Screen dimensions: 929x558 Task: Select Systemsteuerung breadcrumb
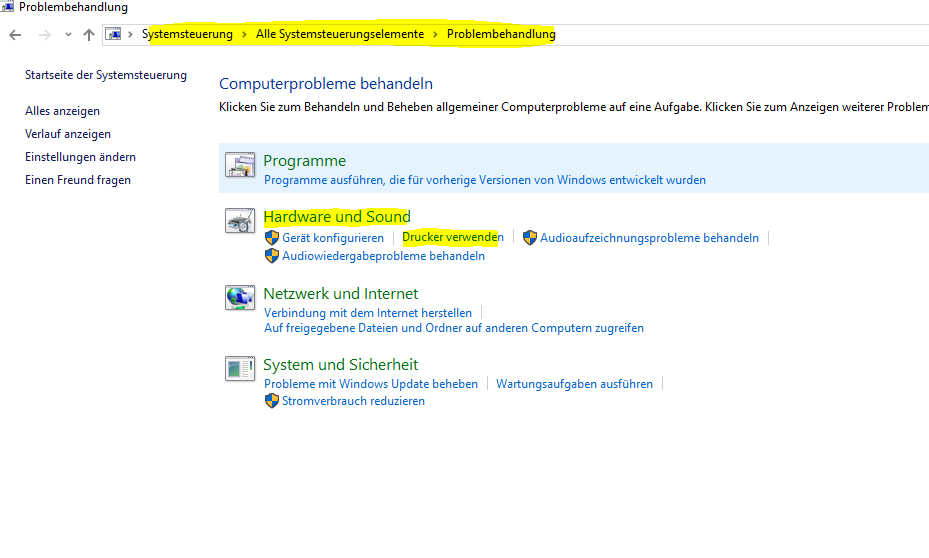pos(187,34)
